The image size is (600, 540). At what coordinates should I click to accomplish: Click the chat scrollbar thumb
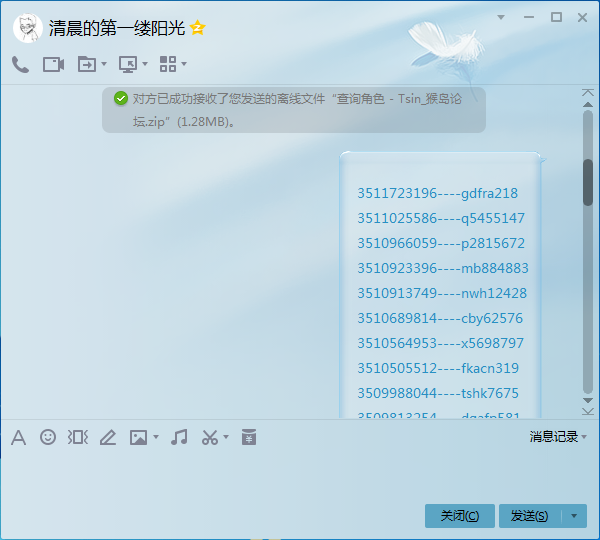tap(588, 183)
